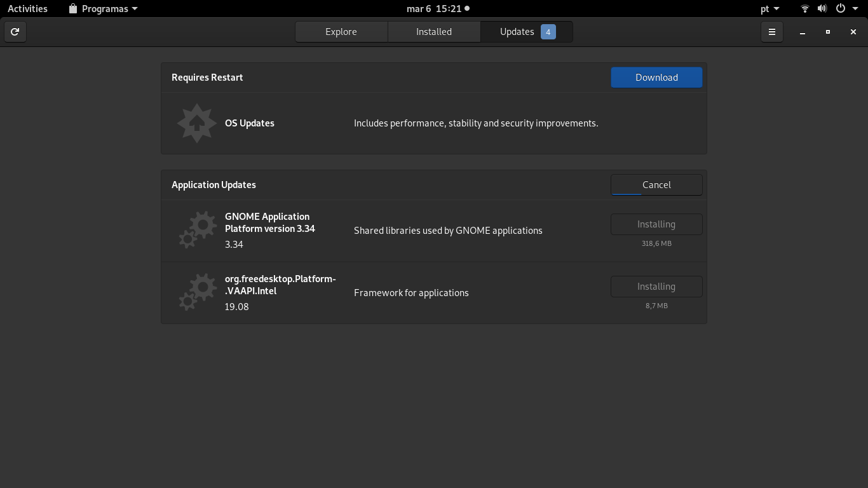Click the Application Updates heading
Viewport: 868px width, 488px height.
click(214, 185)
